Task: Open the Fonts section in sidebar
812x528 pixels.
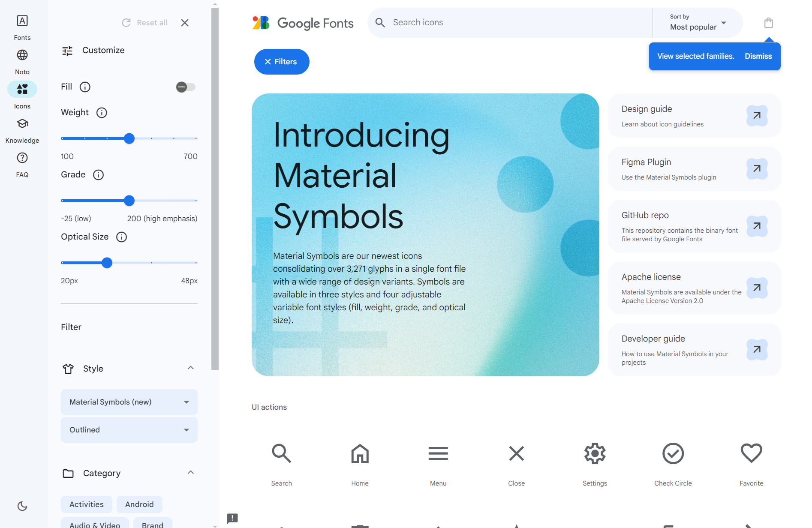Action: 22,27
